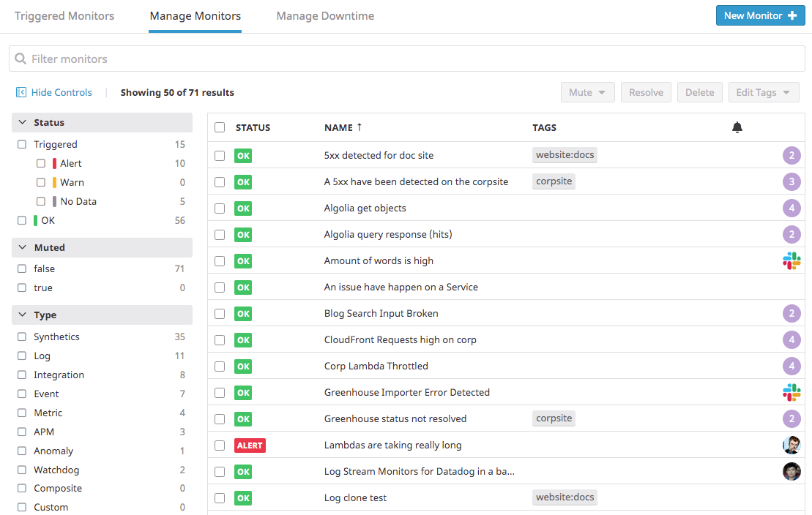This screenshot has width=812, height=515.
Task: Open the Manage Downtime tab
Action: (x=325, y=16)
